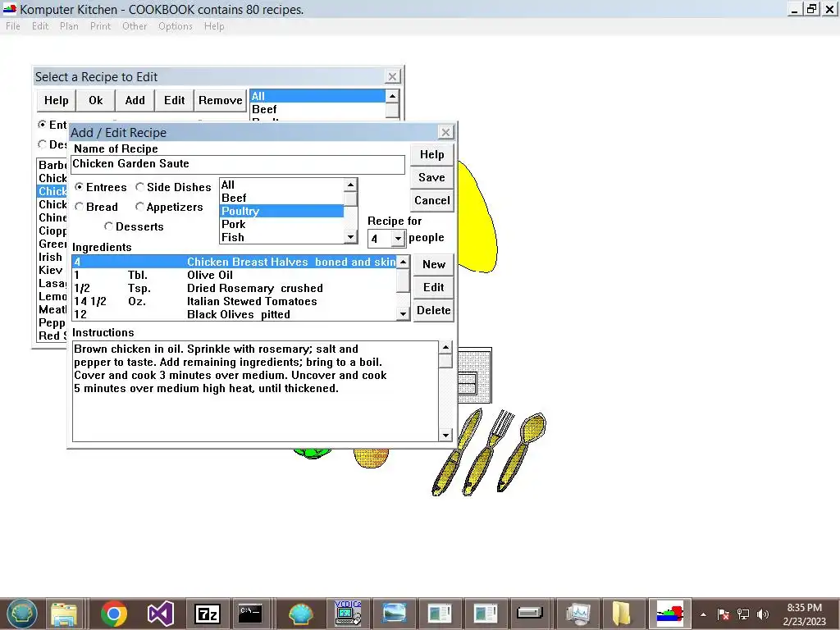Open the Action Center flag icon
This screenshot has height=630, width=840.
724,614
